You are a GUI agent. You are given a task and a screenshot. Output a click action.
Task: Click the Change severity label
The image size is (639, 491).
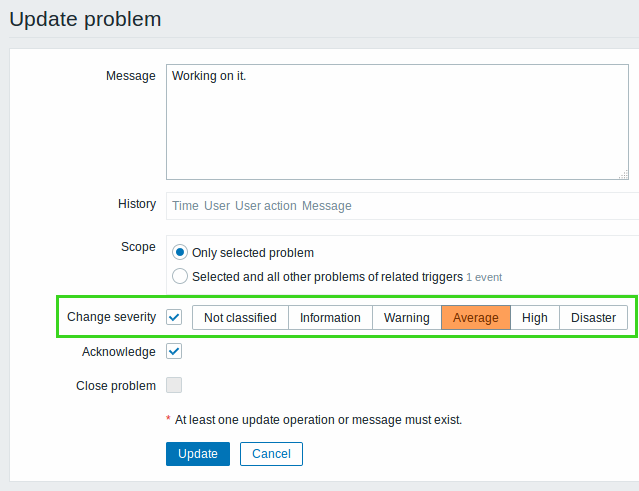(111, 317)
